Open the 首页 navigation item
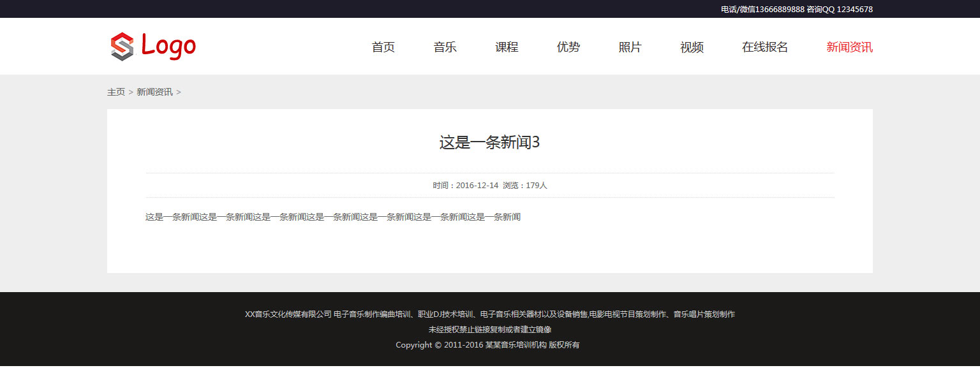 tap(383, 47)
